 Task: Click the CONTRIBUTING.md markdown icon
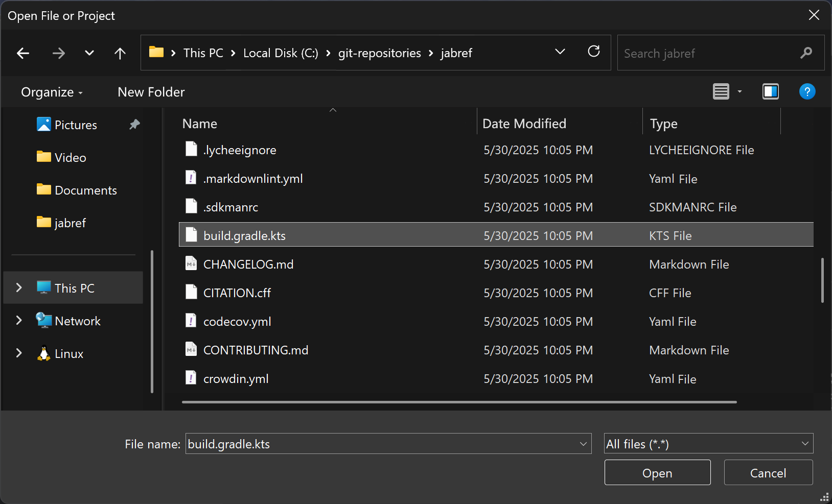191,349
